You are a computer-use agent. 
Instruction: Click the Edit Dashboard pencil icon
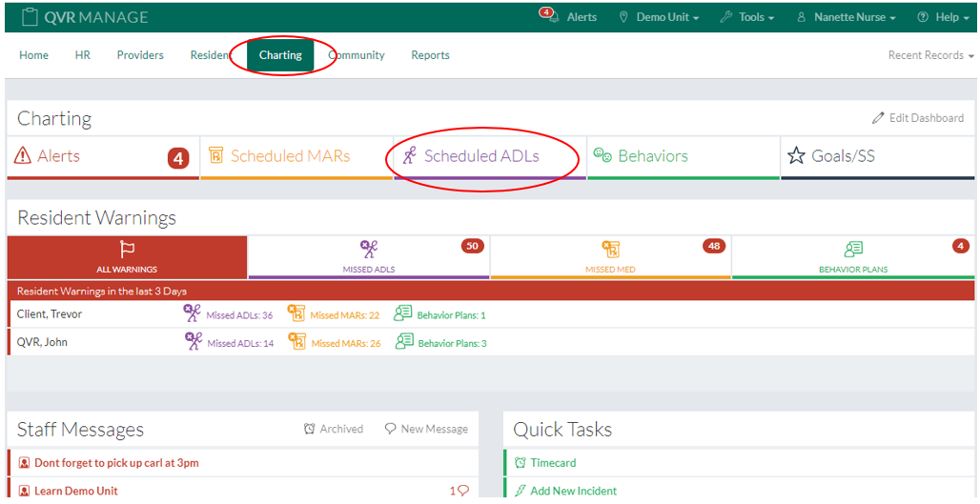tap(878, 118)
